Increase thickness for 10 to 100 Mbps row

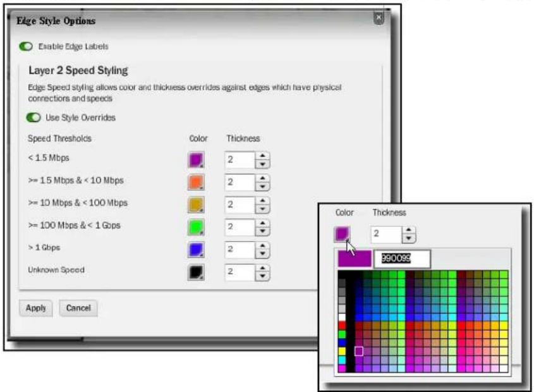coord(262,201)
